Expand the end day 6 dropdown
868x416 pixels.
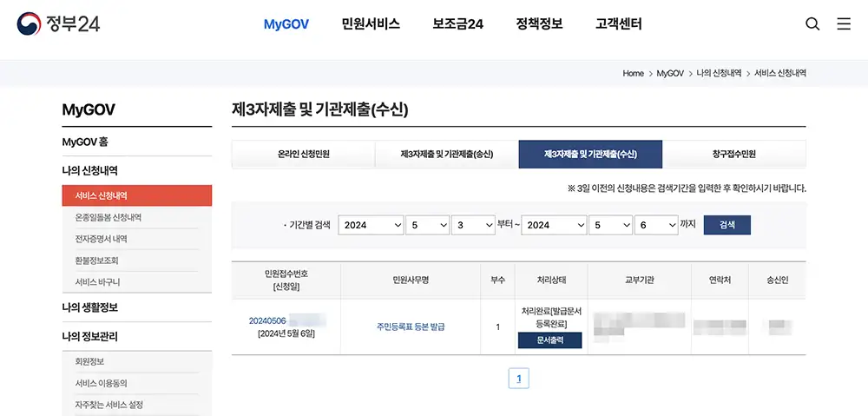coord(656,225)
